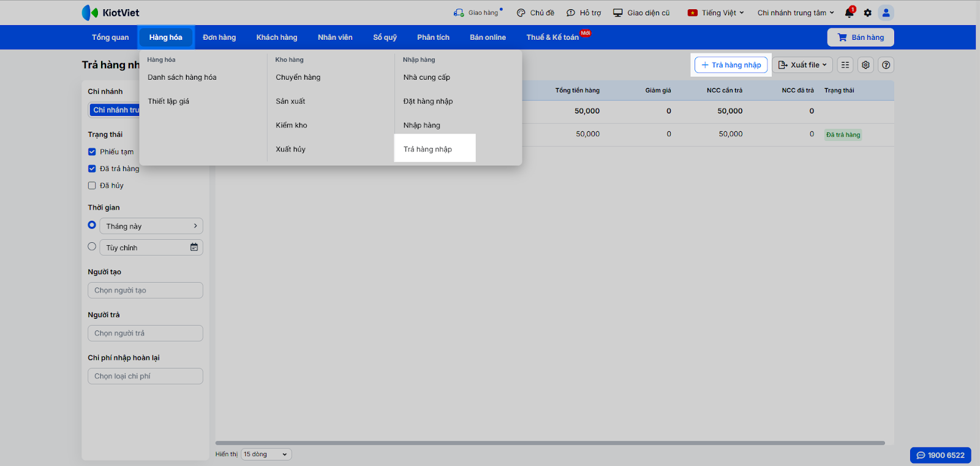Open the Sổ quỹ tab

point(385,37)
